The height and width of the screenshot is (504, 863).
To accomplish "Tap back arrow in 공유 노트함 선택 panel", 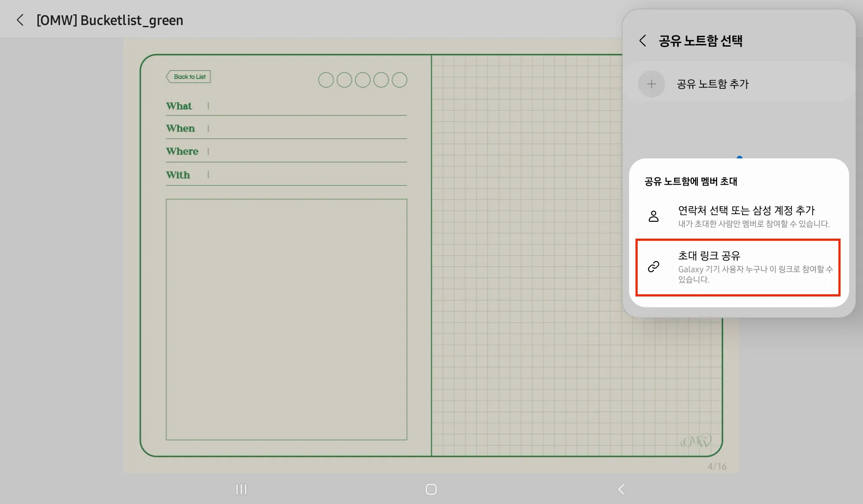I will 642,41.
